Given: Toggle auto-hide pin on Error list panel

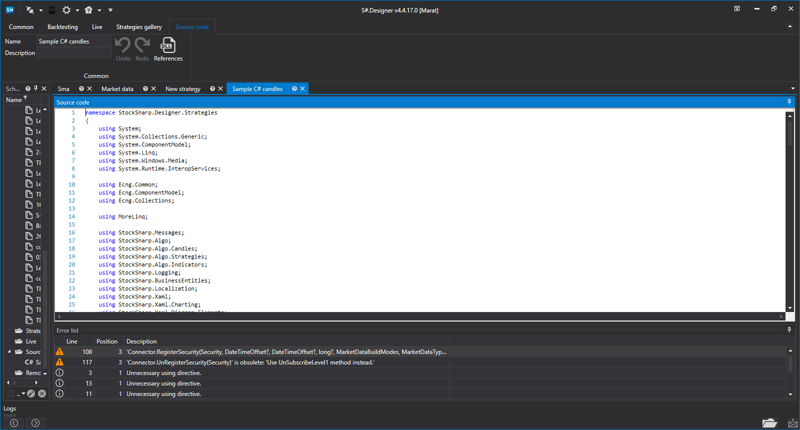Looking at the screenshot, I should pos(789,330).
